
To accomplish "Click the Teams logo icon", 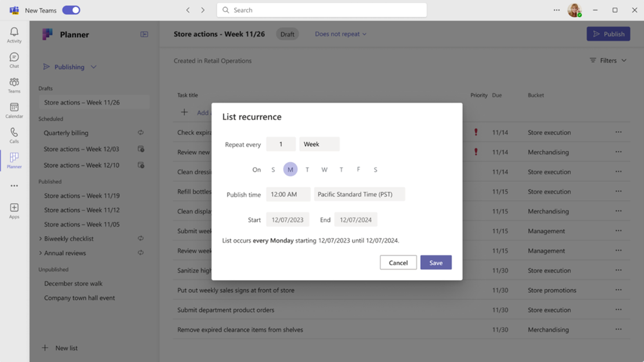I will coord(14,10).
